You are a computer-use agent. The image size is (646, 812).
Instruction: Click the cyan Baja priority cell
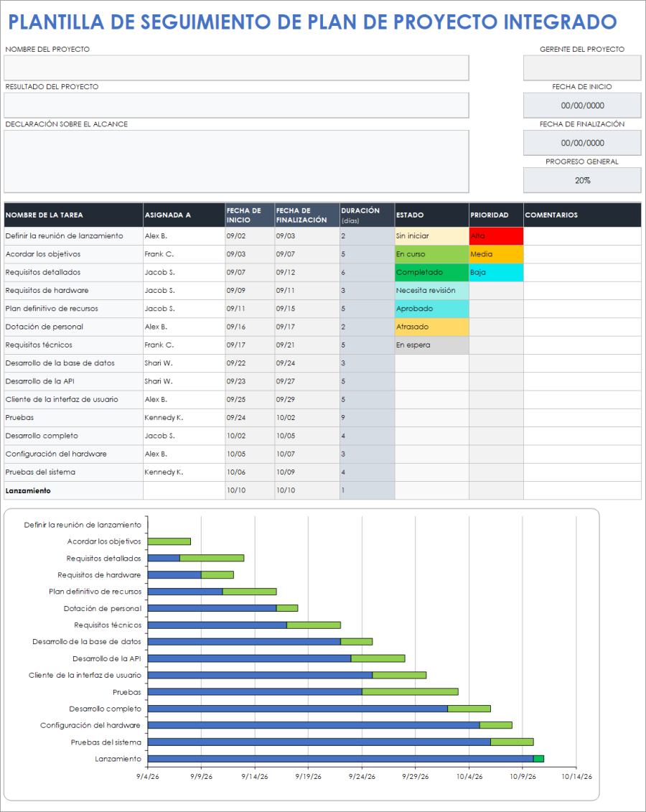(496, 272)
